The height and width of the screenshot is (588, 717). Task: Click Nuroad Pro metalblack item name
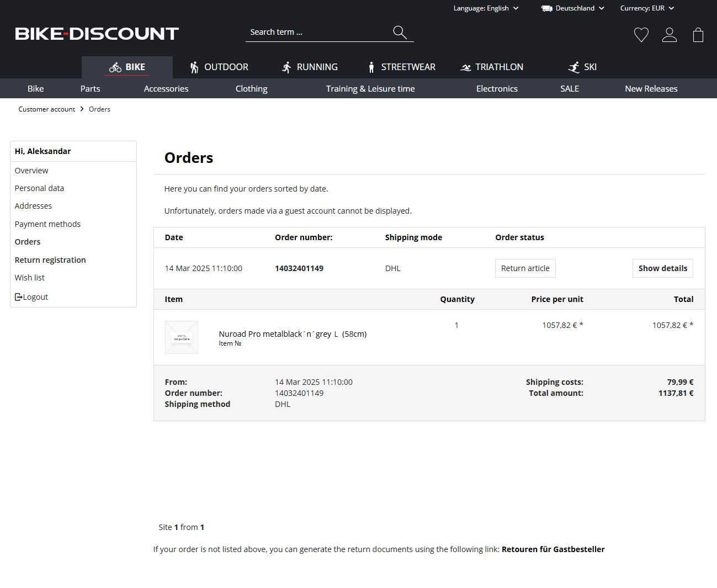(x=293, y=334)
